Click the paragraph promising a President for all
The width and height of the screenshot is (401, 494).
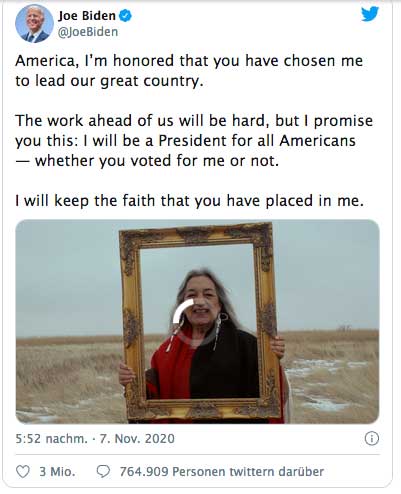pos(194,141)
